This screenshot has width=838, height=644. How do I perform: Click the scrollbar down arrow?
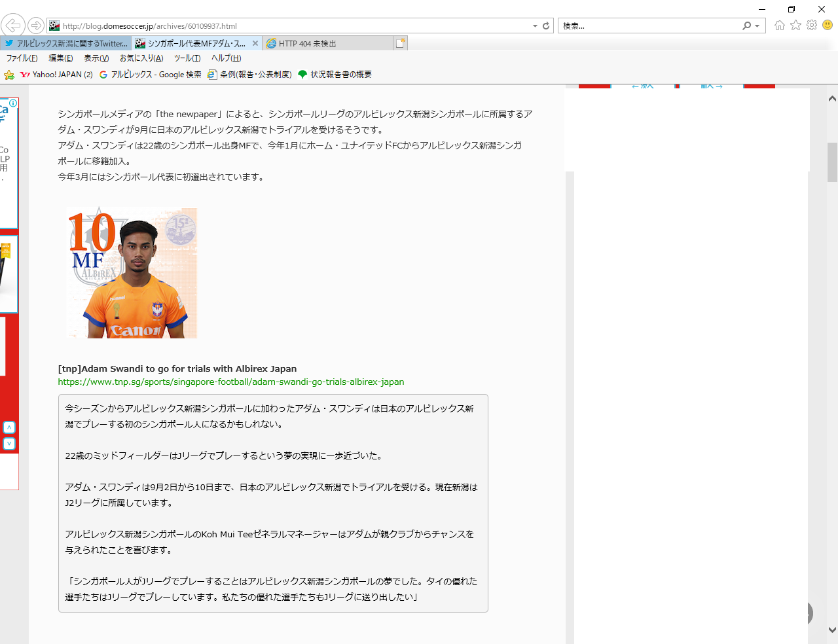832,630
